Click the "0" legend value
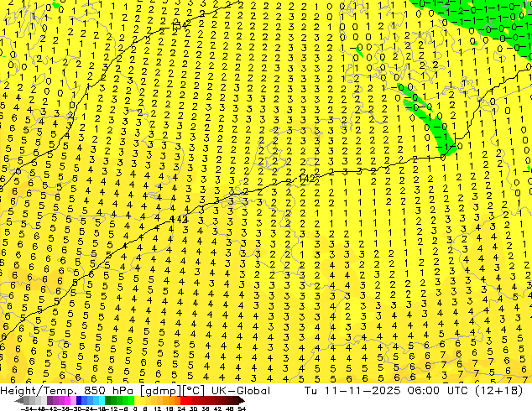 pyautogui.click(x=135, y=409)
